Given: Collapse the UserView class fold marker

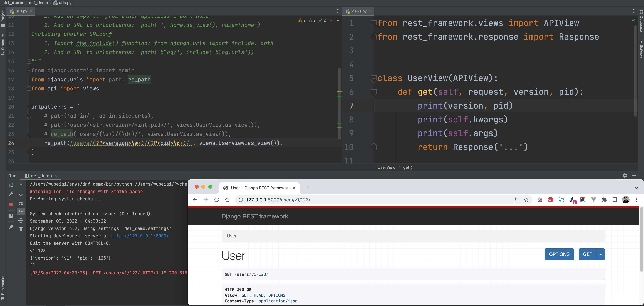Looking at the screenshot, I should (374, 79).
